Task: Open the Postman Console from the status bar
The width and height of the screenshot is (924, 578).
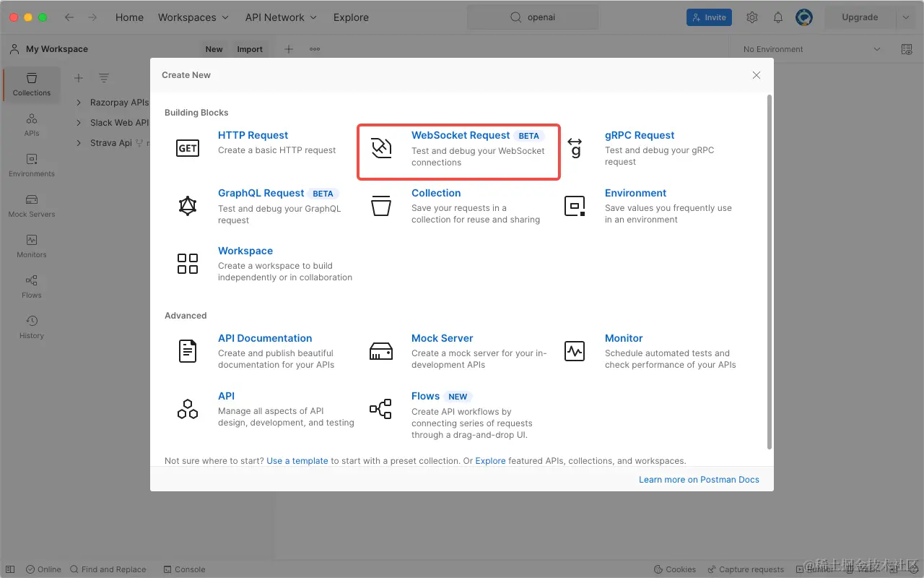Action: tap(184, 569)
